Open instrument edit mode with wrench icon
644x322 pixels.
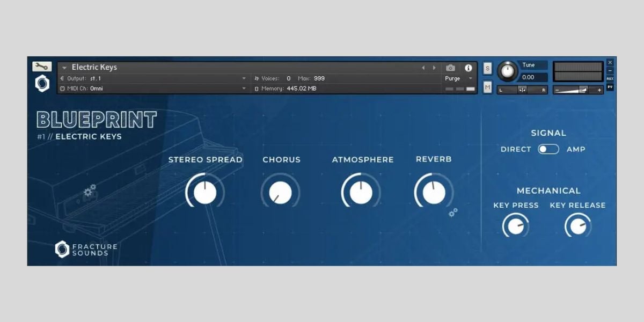coord(42,67)
